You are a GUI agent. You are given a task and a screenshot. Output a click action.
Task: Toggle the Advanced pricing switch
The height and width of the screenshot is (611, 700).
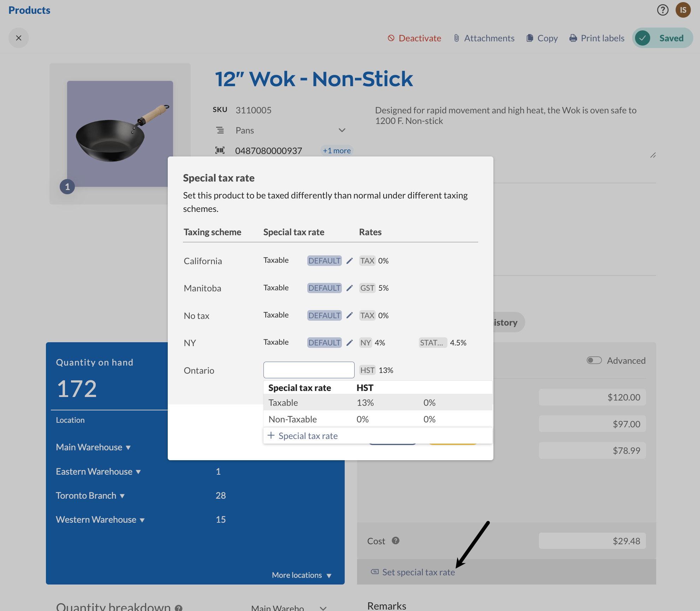594,360
